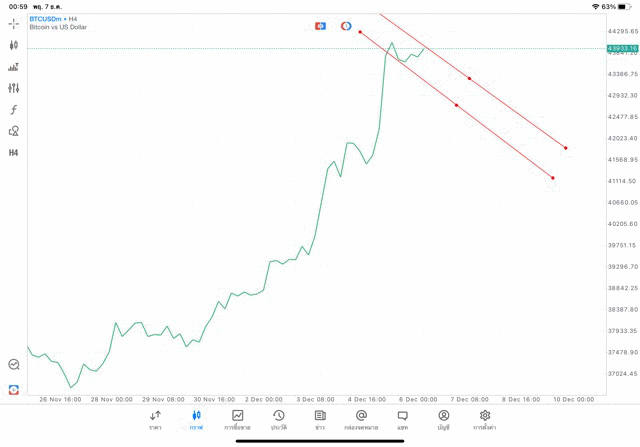The height and width of the screenshot is (447, 640).
Task: Open the indicators function icon
Action: pos(14,110)
